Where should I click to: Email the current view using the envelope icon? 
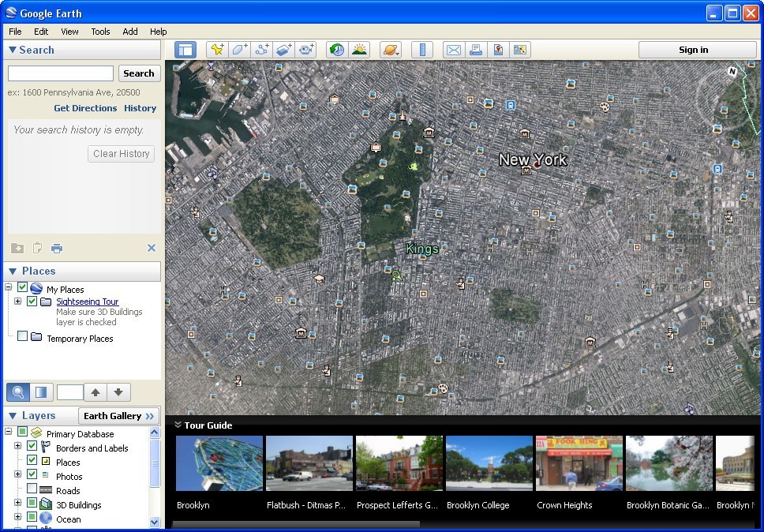[x=453, y=49]
